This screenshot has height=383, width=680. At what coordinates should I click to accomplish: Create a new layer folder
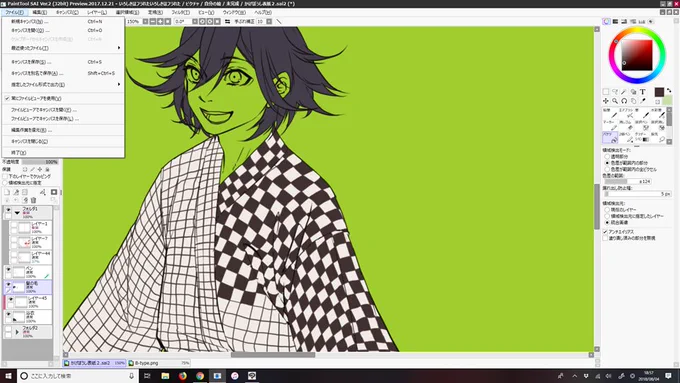25,192
